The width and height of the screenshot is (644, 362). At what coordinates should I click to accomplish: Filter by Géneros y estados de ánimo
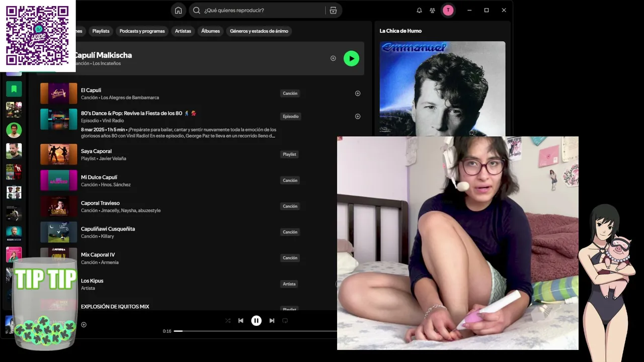(x=259, y=31)
